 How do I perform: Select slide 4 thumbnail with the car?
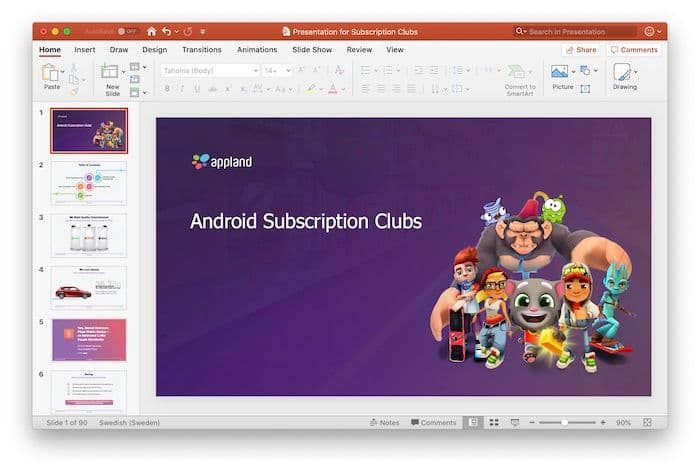coord(89,288)
